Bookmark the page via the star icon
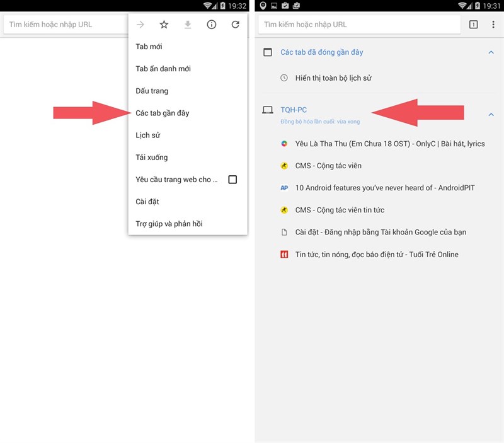 point(163,24)
